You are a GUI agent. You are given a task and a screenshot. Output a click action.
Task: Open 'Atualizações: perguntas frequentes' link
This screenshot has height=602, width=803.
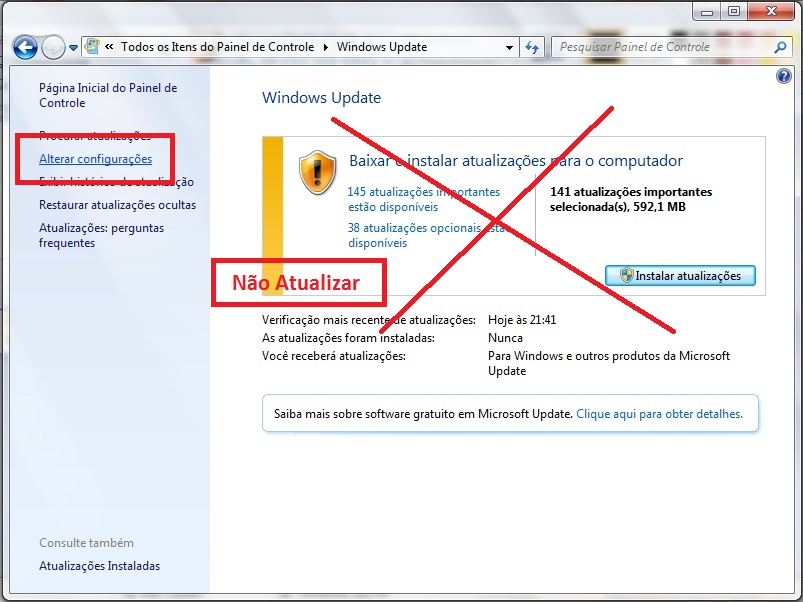click(101, 235)
